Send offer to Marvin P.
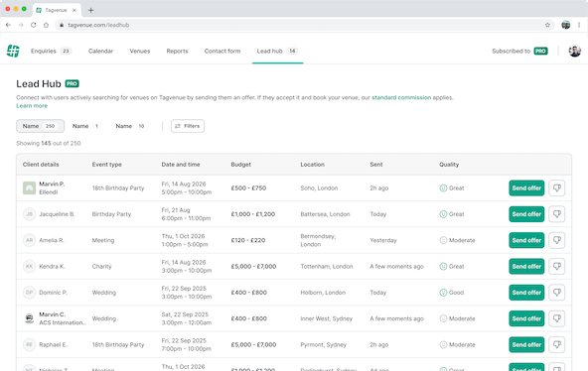The image size is (588, 371). click(526, 187)
